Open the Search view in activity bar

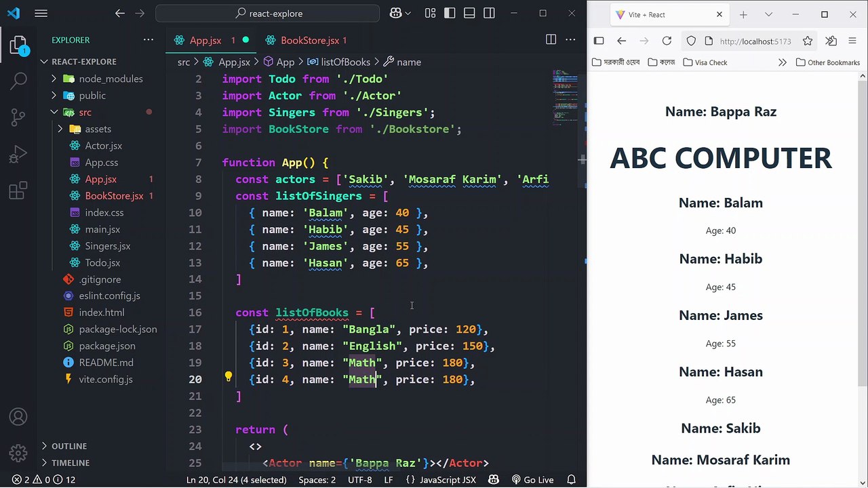click(x=19, y=81)
